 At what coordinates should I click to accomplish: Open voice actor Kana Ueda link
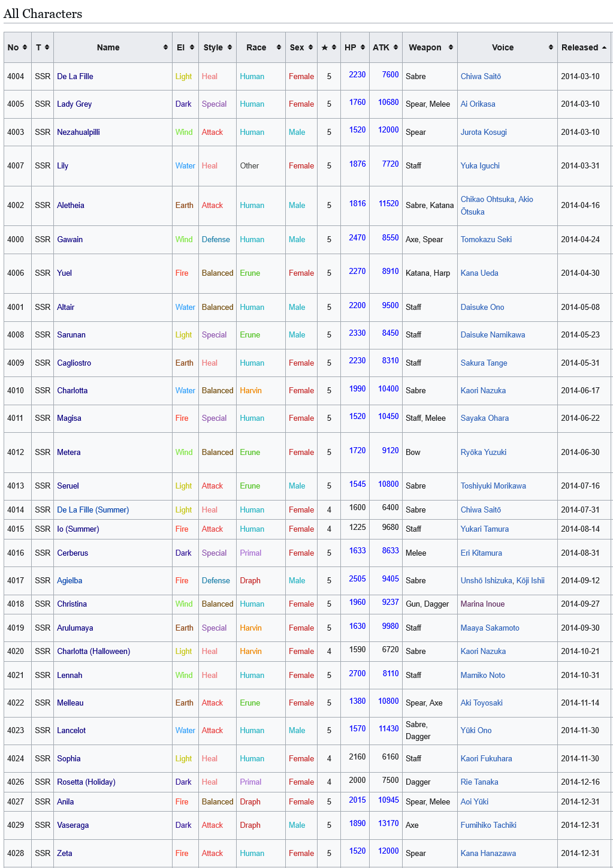pyautogui.click(x=479, y=273)
